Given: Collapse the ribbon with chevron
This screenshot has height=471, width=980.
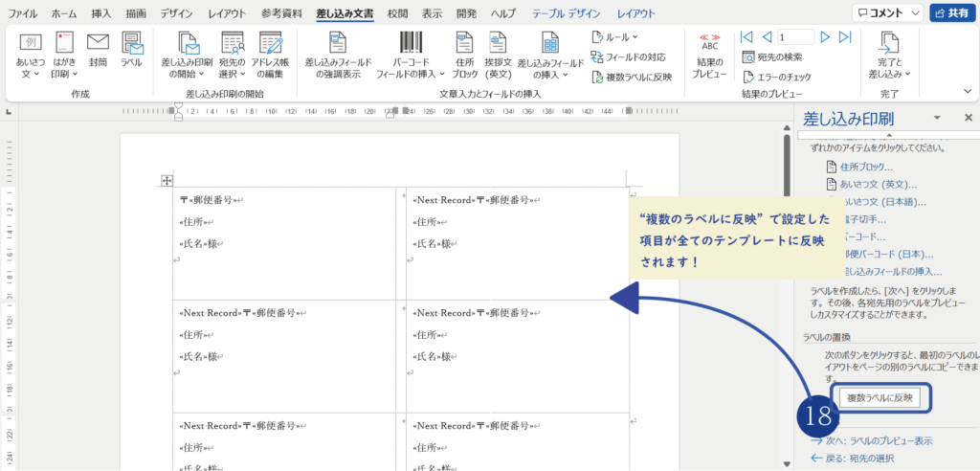Looking at the screenshot, I should tap(966, 92).
